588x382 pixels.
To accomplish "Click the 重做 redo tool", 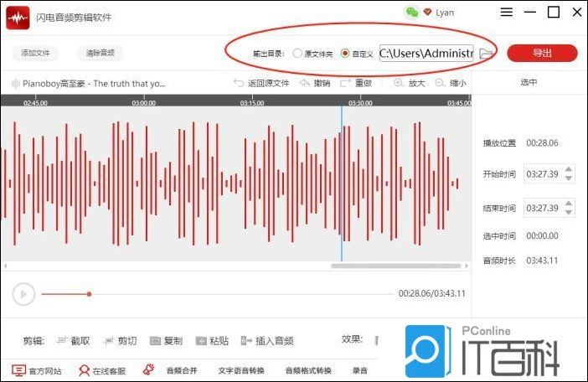I will (x=355, y=83).
